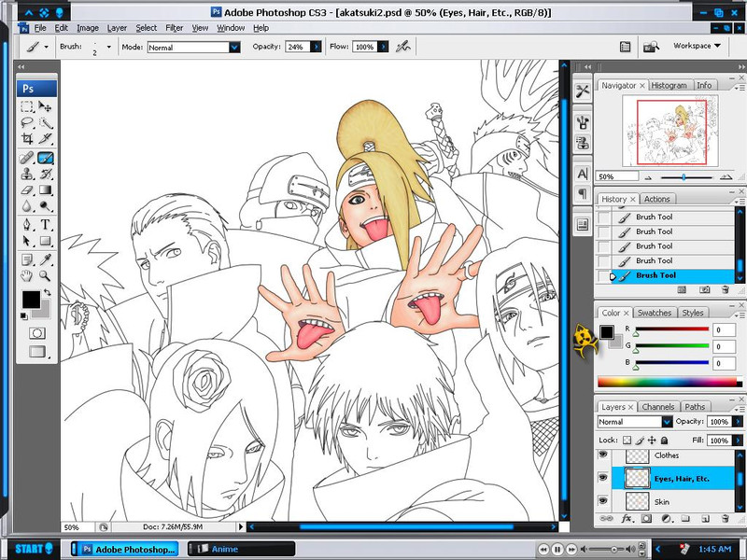Create a new snapshot in History panel
The width and height of the screenshot is (747, 560).
tap(705, 289)
